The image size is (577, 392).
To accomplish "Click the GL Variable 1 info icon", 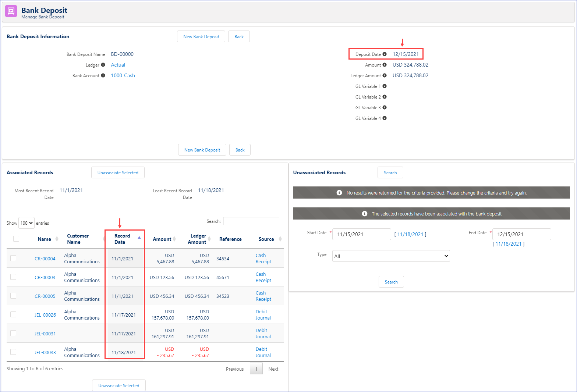I will pos(385,86).
